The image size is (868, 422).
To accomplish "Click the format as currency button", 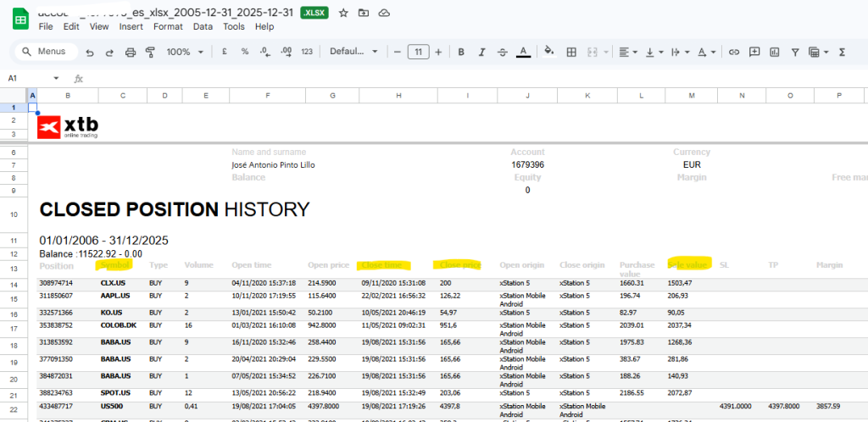I will (x=224, y=53).
